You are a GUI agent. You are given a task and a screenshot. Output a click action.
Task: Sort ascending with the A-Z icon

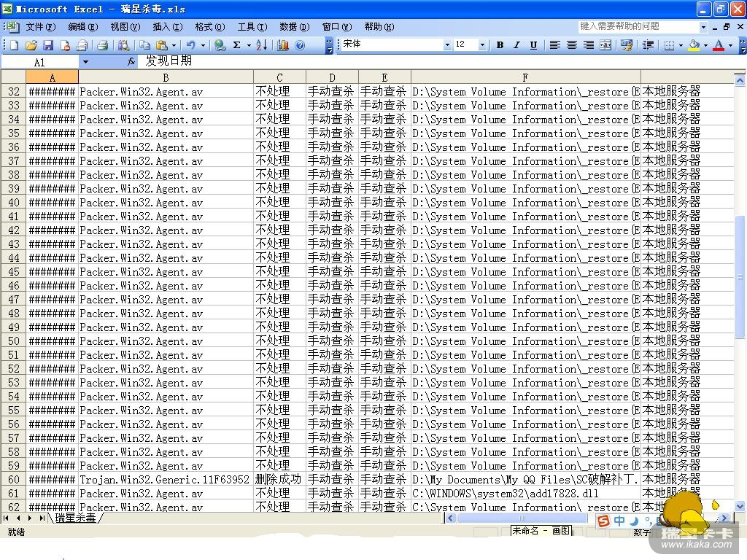coord(262,45)
